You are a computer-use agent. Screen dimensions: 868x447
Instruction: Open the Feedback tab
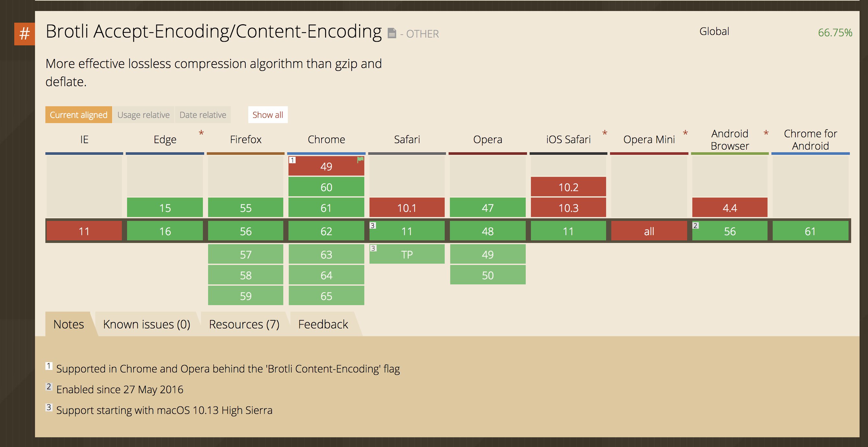tap(323, 324)
